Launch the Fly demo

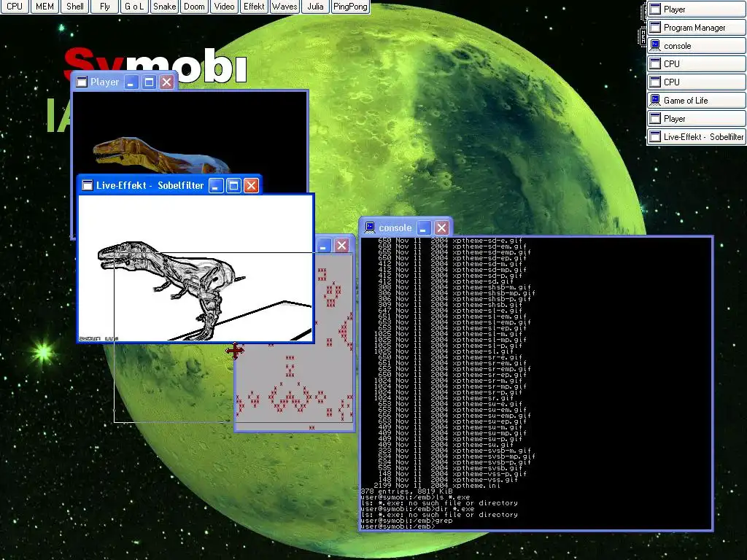pyautogui.click(x=105, y=7)
